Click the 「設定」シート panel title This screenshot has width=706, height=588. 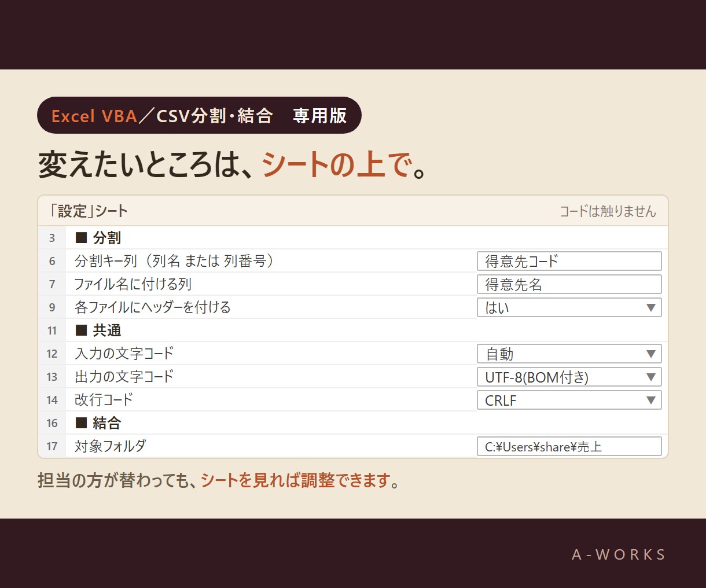pos(88,211)
